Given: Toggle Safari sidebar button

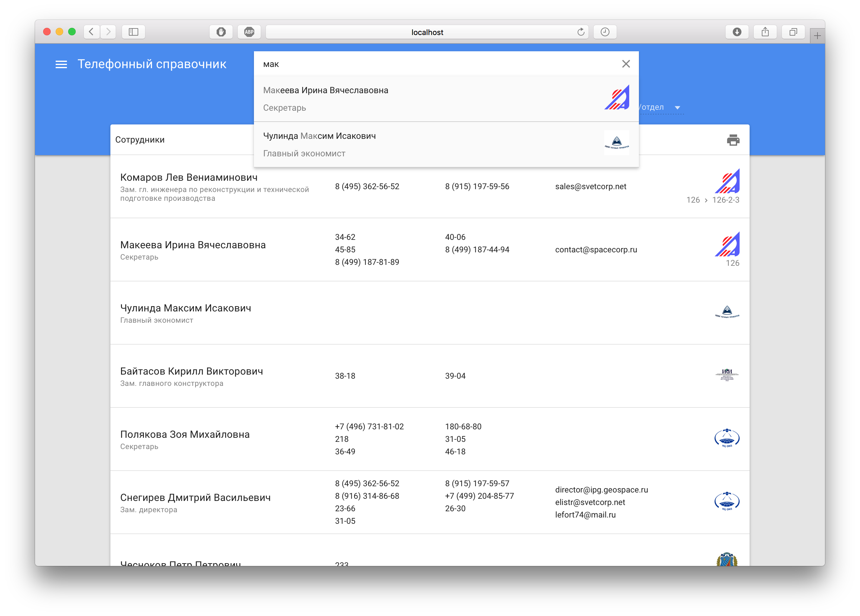Looking at the screenshot, I should (134, 32).
